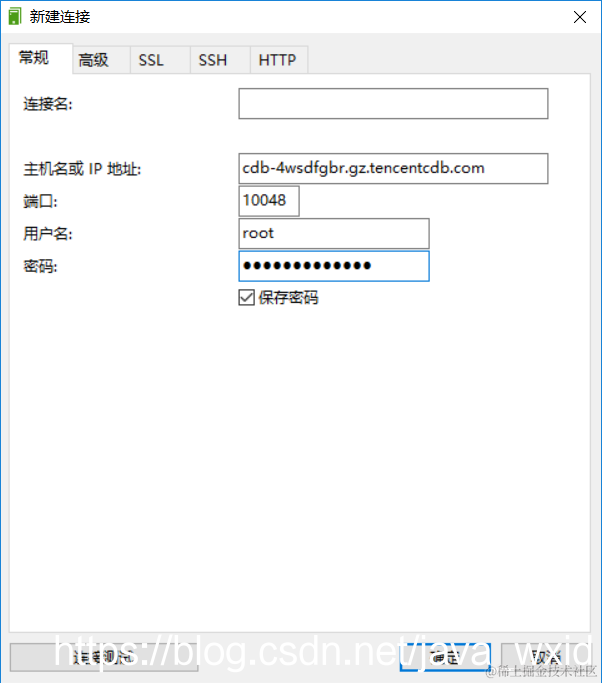Click into the 密码 password field

click(x=334, y=266)
